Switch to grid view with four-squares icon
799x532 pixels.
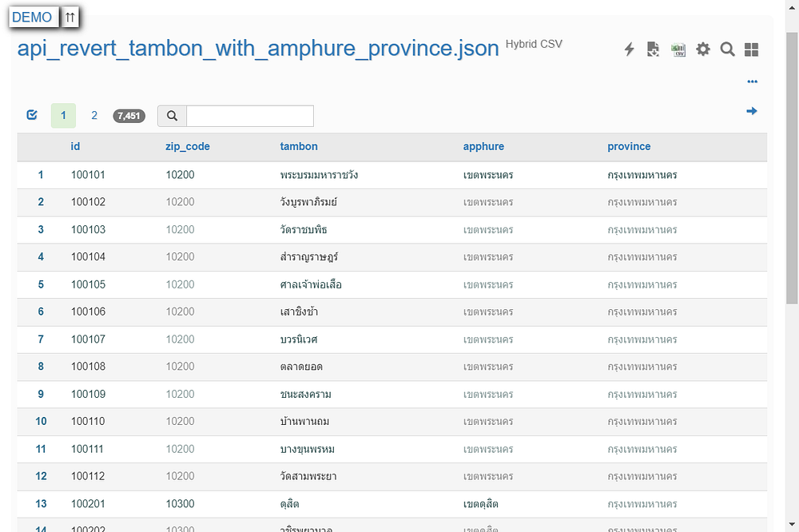click(751, 50)
